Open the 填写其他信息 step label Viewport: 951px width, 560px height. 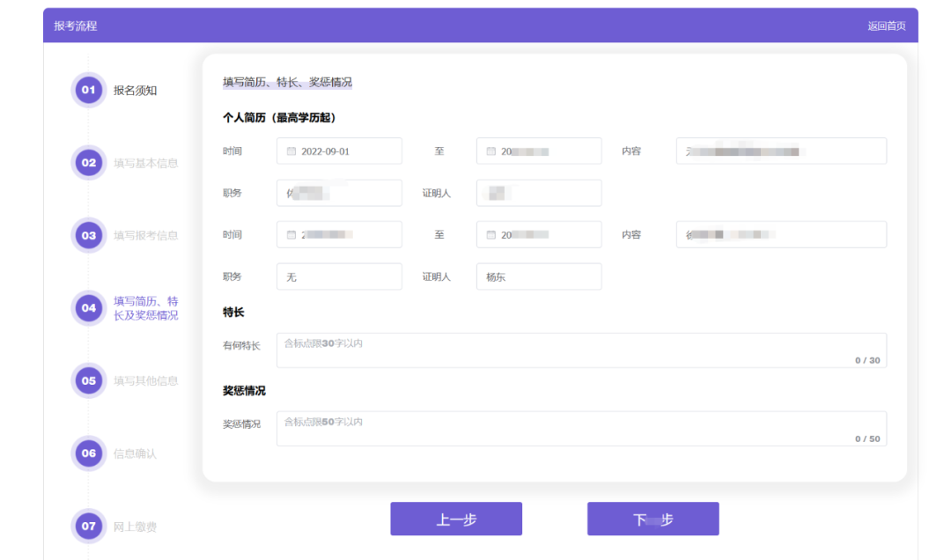tap(146, 381)
